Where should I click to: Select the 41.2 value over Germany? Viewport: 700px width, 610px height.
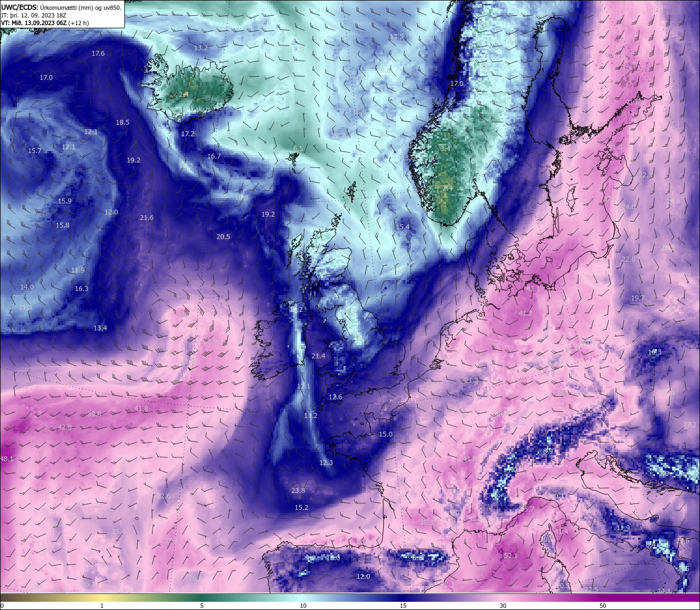[x=526, y=313]
